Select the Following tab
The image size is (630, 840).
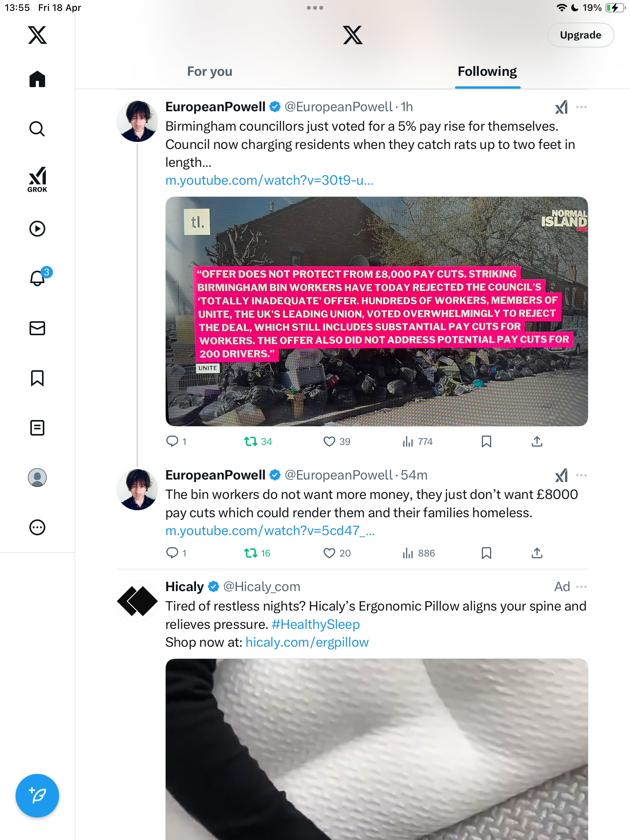pyautogui.click(x=487, y=72)
